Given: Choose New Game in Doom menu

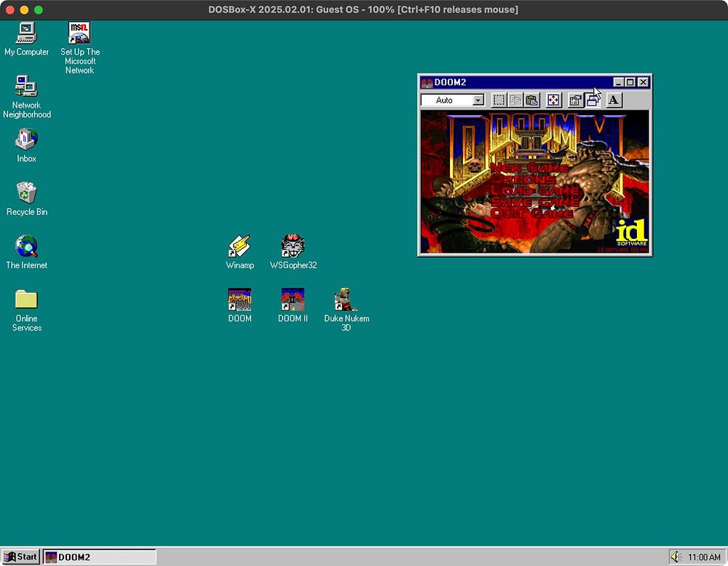Looking at the screenshot, I should pyautogui.click(x=529, y=168).
